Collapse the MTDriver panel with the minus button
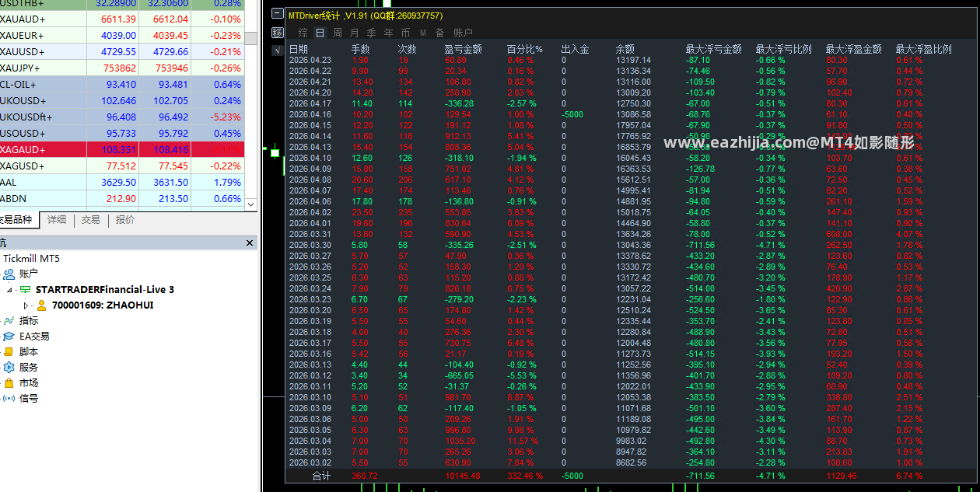The image size is (980, 492). point(278,13)
